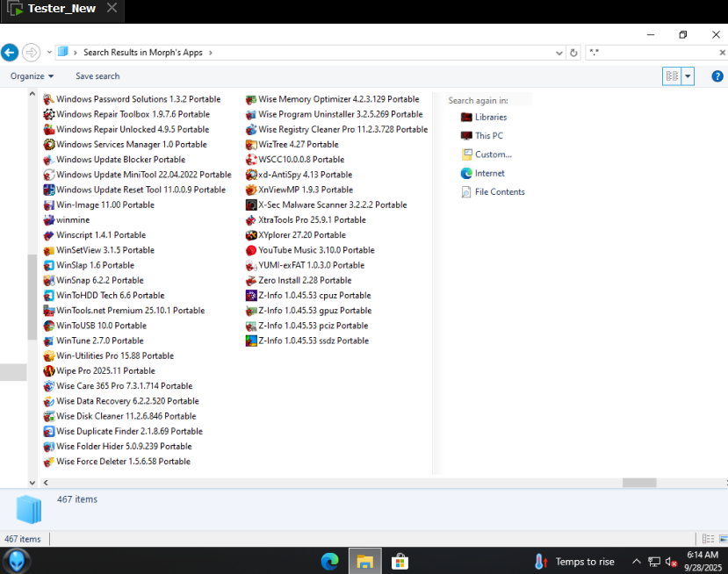The width and height of the screenshot is (728, 574).
Task: Select WizTree 4.27 Portable icon
Action: point(251,144)
